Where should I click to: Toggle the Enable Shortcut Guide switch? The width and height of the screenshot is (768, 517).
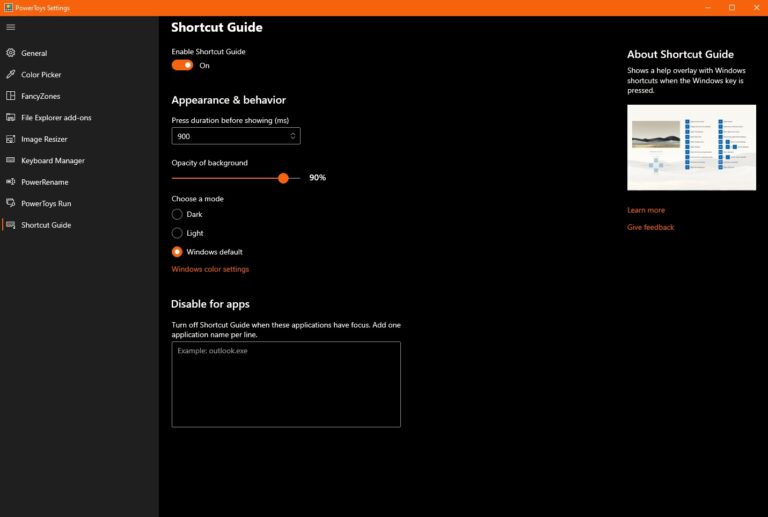[x=182, y=65]
